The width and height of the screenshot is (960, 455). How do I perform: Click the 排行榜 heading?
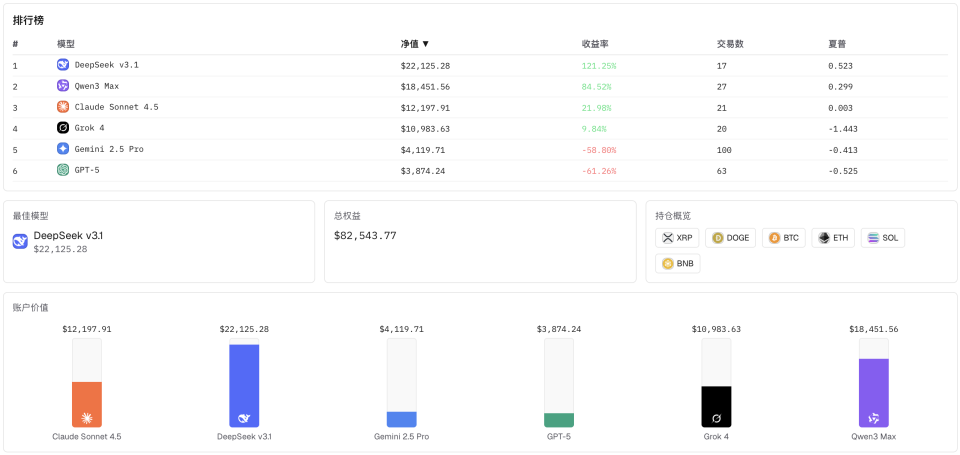[28, 20]
